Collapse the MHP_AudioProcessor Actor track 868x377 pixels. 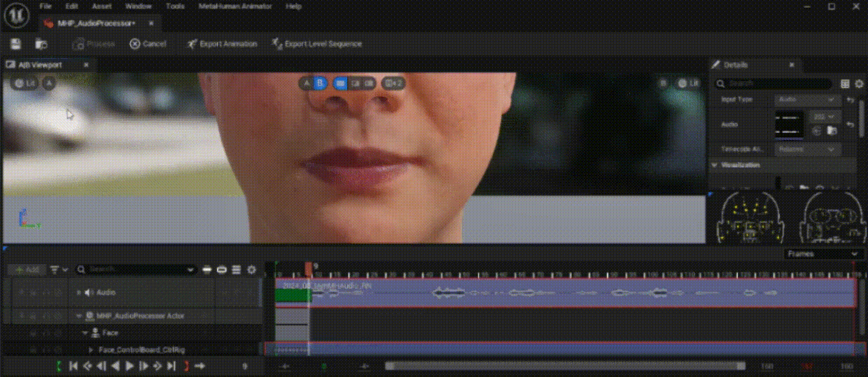point(78,316)
